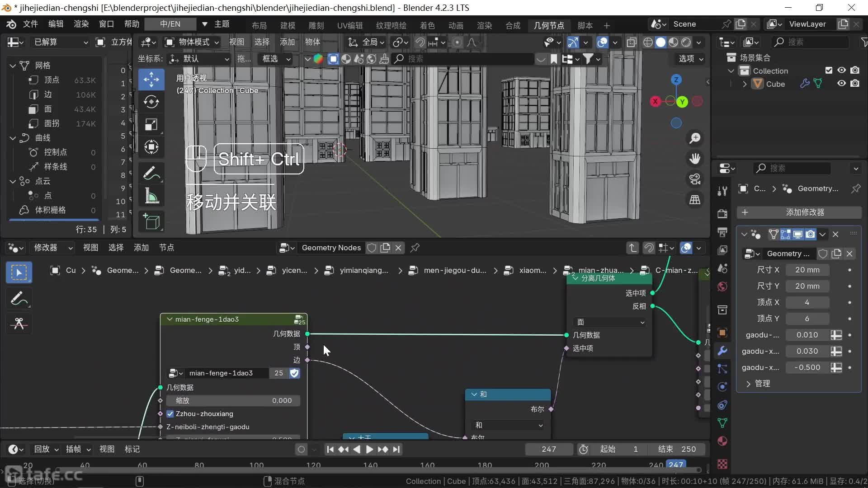Uncheck Collection exclude checkbox in outliner
The height and width of the screenshot is (488, 868).
(829, 70)
